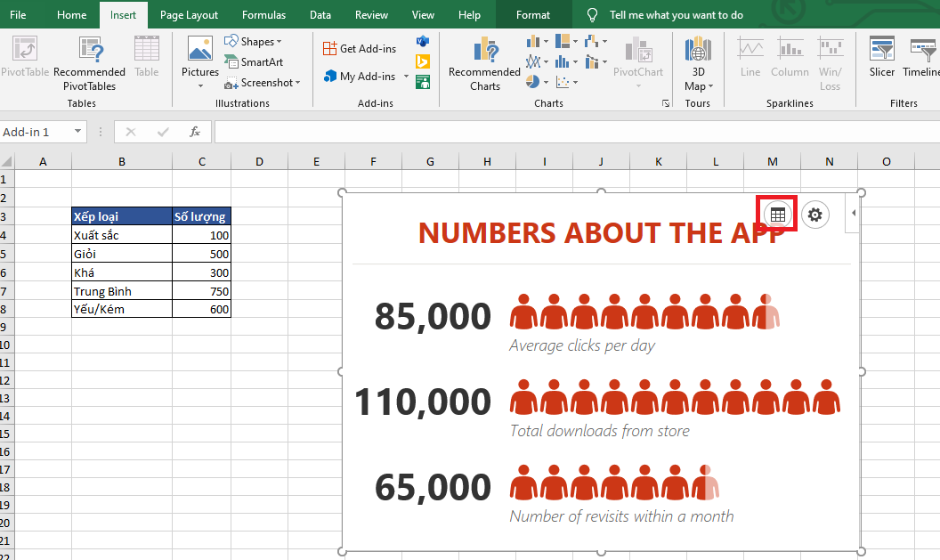Switch to the Page Layout tab
The width and height of the screenshot is (940, 560).
(x=190, y=15)
